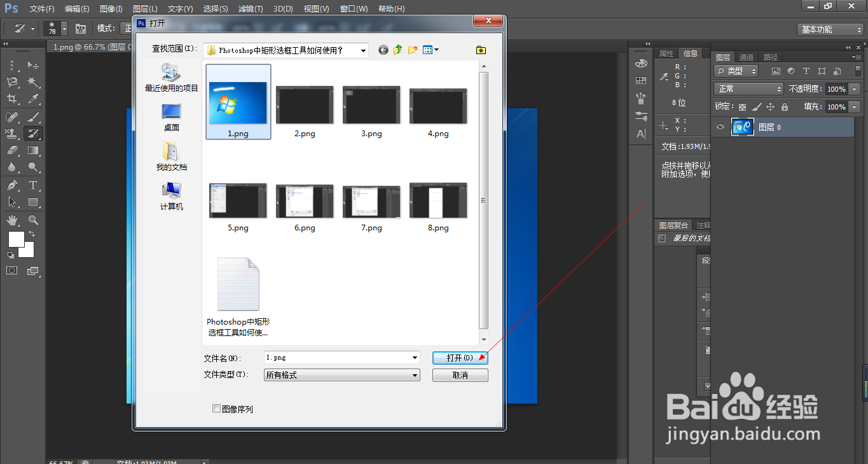
Task: Click the 打开 open button
Action: tap(459, 358)
